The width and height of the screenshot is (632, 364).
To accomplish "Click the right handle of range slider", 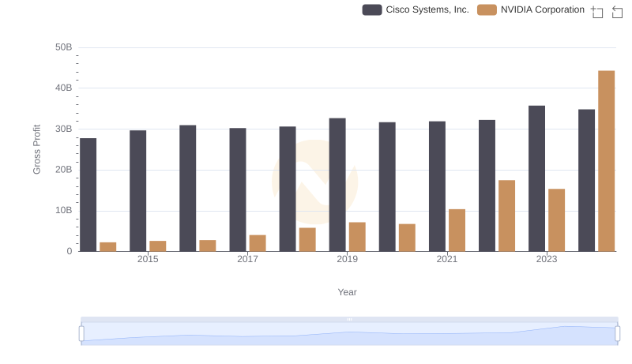I will click(617, 334).
